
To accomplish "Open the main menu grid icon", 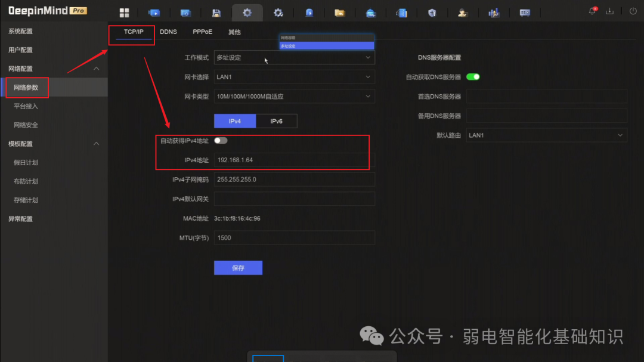I will 124,13.
